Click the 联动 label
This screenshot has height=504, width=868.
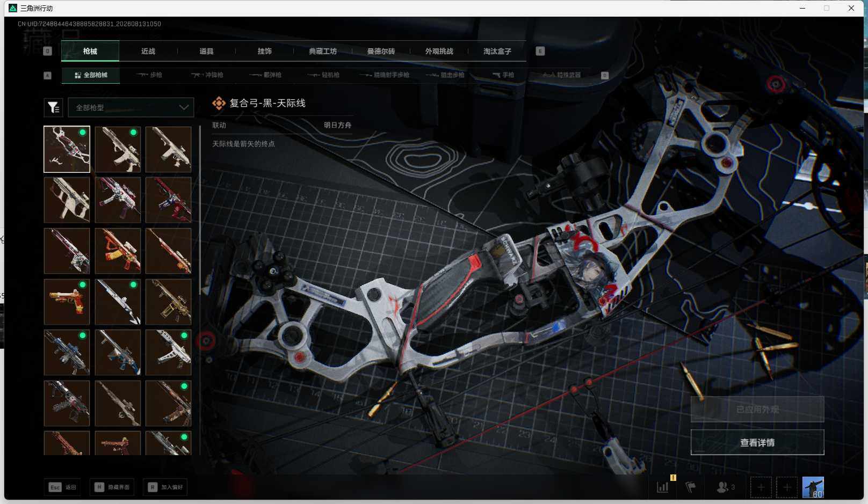pos(219,125)
